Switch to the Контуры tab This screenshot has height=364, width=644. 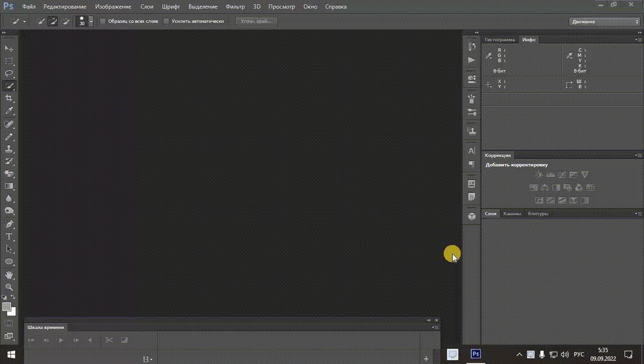tap(538, 214)
